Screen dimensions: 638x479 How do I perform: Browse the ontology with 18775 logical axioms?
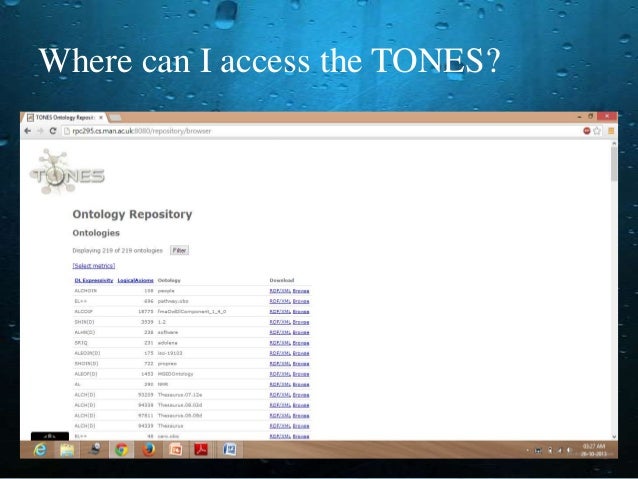(x=301, y=312)
